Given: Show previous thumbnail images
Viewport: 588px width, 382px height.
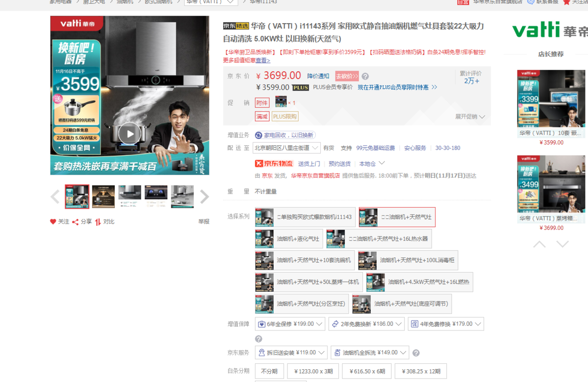Looking at the screenshot, I should (x=55, y=196).
